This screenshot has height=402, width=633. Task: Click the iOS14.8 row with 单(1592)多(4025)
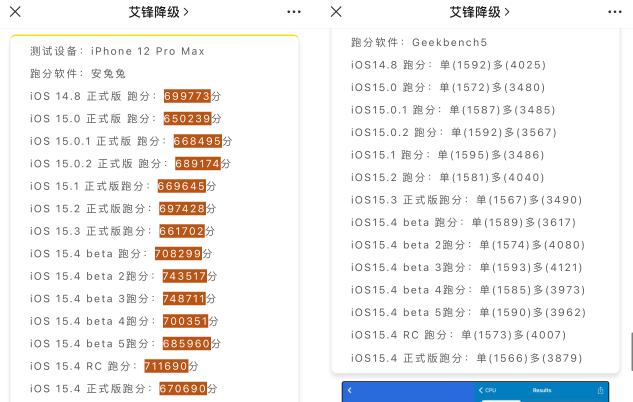click(449, 65)
